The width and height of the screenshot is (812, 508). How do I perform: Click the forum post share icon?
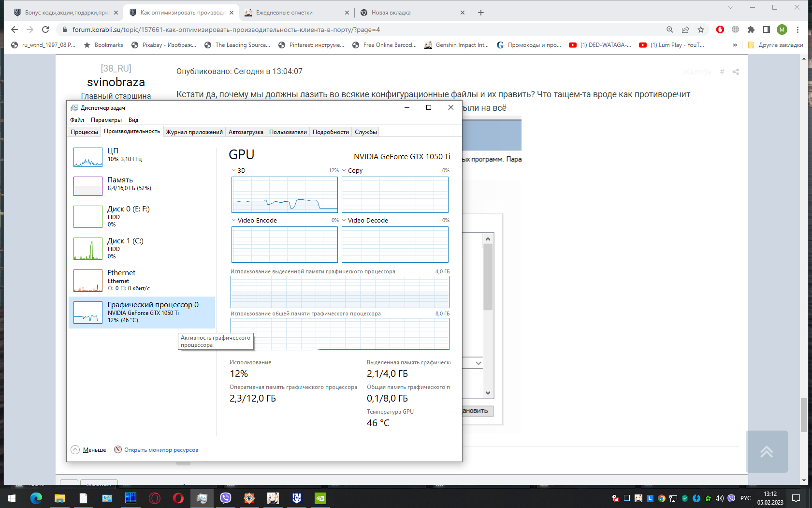(x=736, y=72)
